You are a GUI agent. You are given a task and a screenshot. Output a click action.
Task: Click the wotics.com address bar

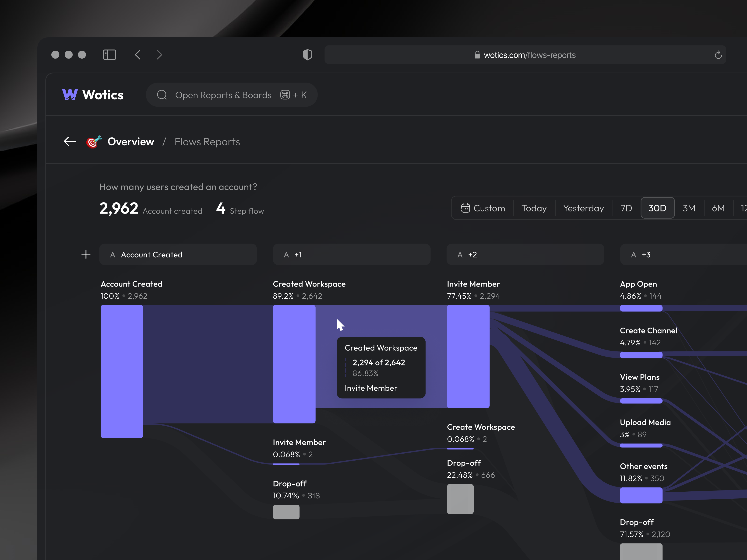pyautogui.click(x=525, y=55)
